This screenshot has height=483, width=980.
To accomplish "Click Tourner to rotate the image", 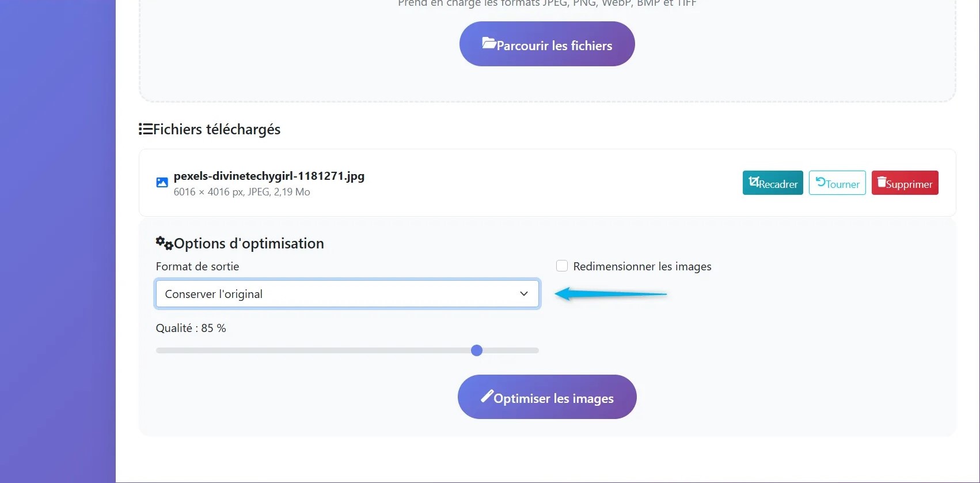I will pos(837,183).
